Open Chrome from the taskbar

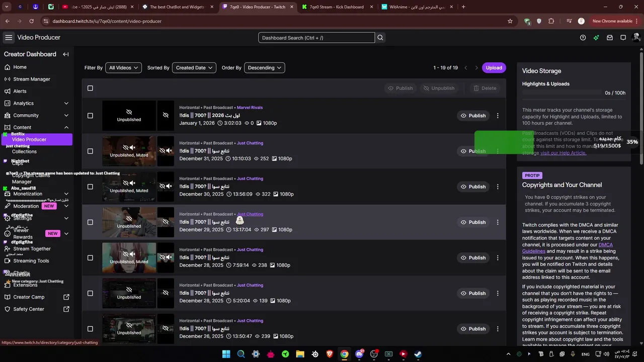click(x=344, y=354)
